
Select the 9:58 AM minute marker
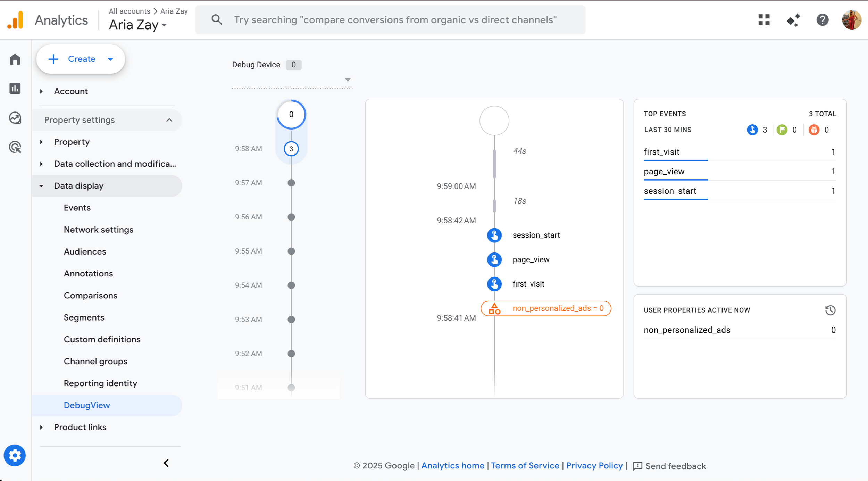click(x=291, y=149)
